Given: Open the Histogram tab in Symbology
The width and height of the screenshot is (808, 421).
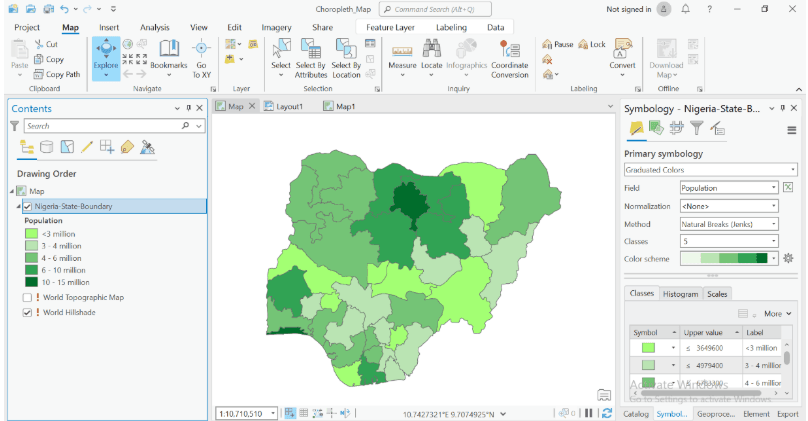Looking at the screenshot, I should coord(680,294).
